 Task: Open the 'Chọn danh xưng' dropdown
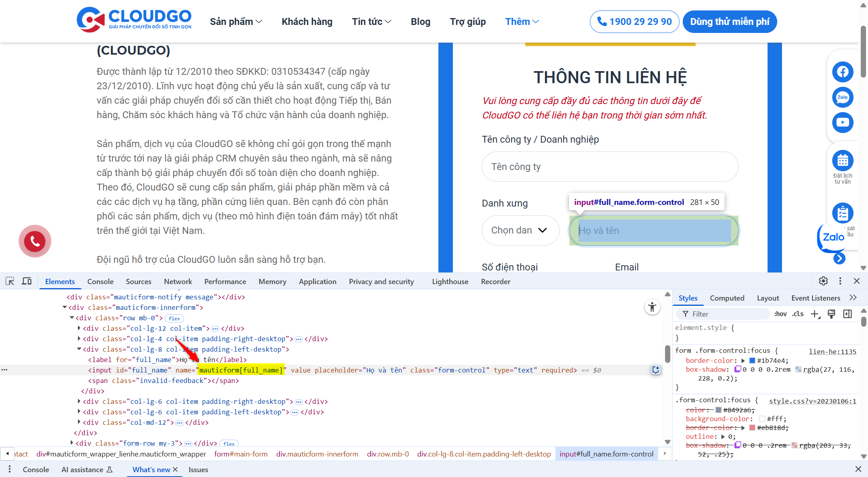(x=520, y=230)
